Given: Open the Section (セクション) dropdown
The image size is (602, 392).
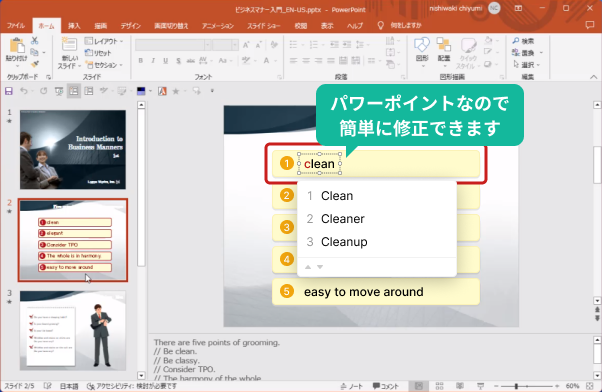Looking at the screenshot, I should tap(104, 65).
